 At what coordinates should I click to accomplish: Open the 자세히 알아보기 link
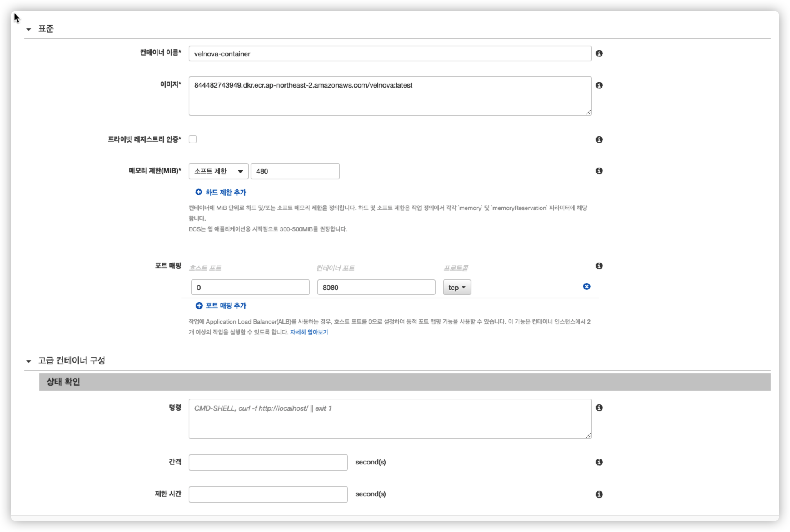[309, 332]
